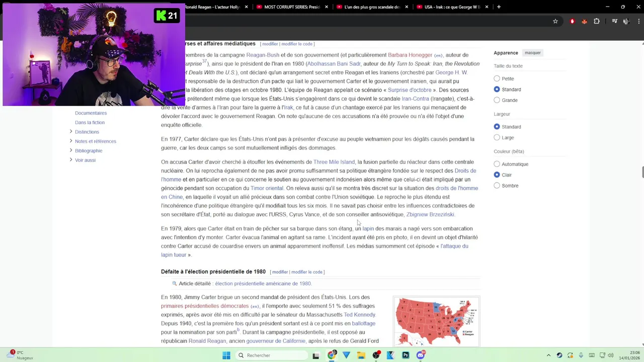This screenshot has height=362, width=644.
Task: Click the microphone tray icon
Action: (581, 355)
